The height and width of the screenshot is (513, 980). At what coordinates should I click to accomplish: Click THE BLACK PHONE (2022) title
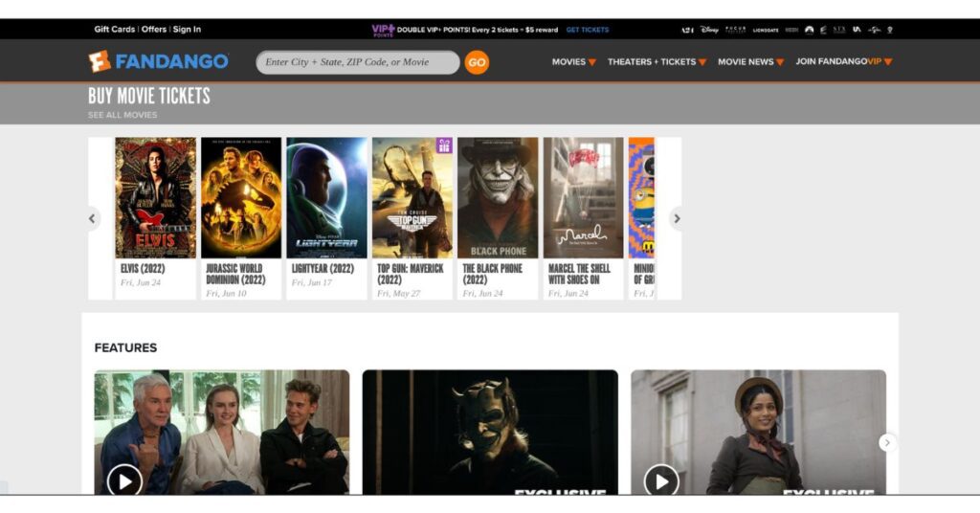(493, 275)
